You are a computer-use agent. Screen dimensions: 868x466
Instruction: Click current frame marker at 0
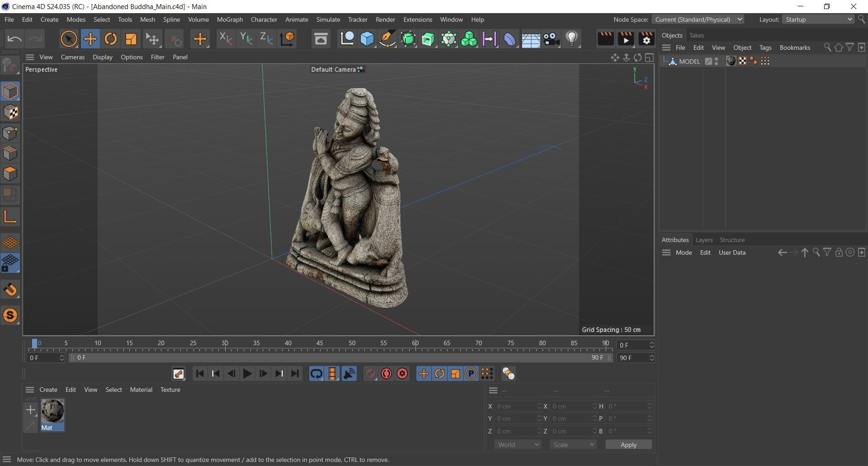35,343
